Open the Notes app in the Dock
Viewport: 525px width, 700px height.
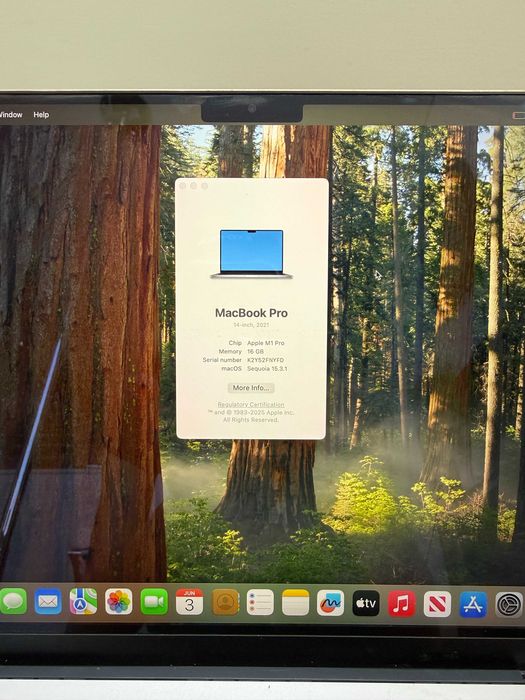coord(296,603)
